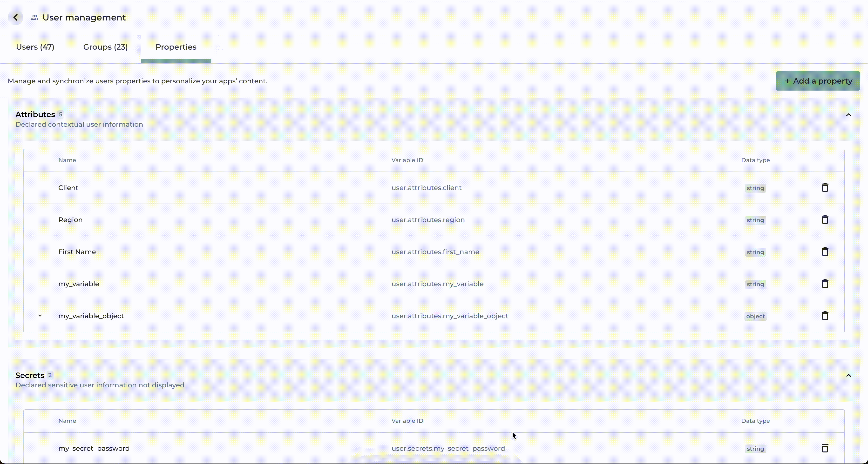Select the Properties tab
Screen dimensions: 868x464
[x=176, y=47]
